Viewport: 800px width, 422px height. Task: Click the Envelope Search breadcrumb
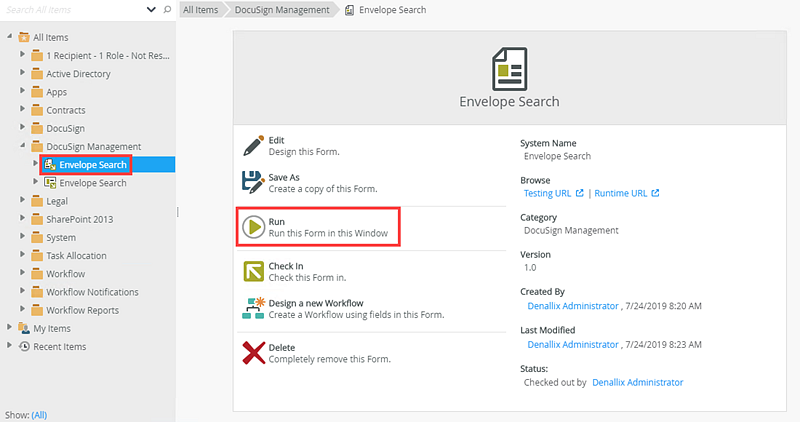(x=392, y=10)
